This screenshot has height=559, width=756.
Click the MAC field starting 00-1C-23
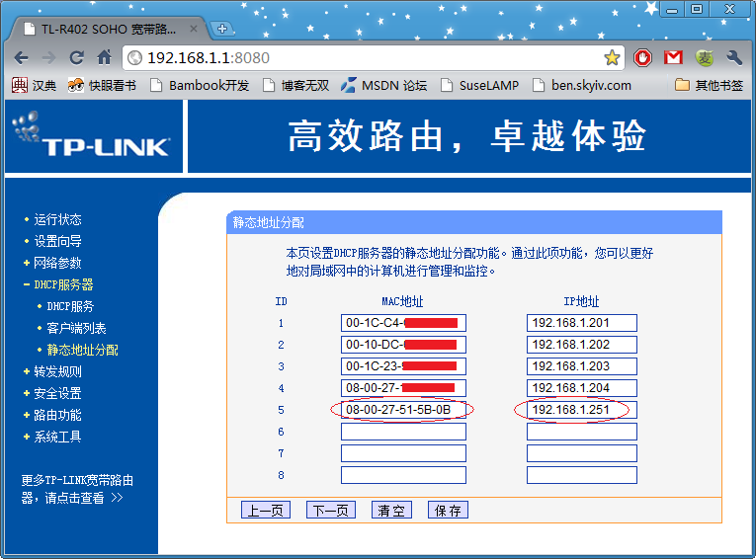pyautogui.click(x=403, y=366)
